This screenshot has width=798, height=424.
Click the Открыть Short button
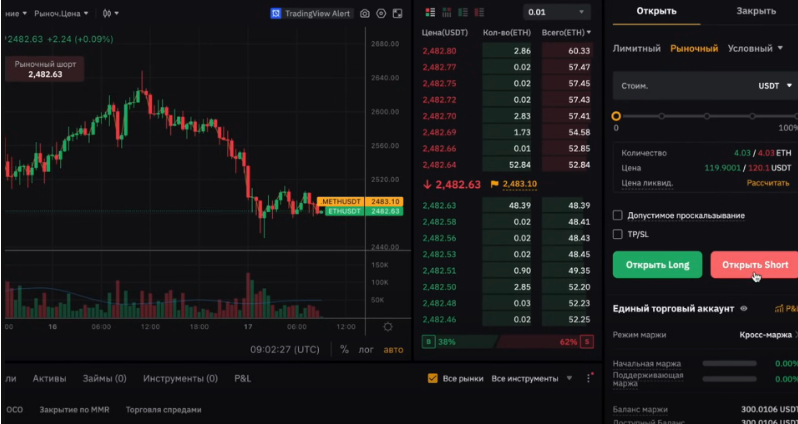[754, 265]
